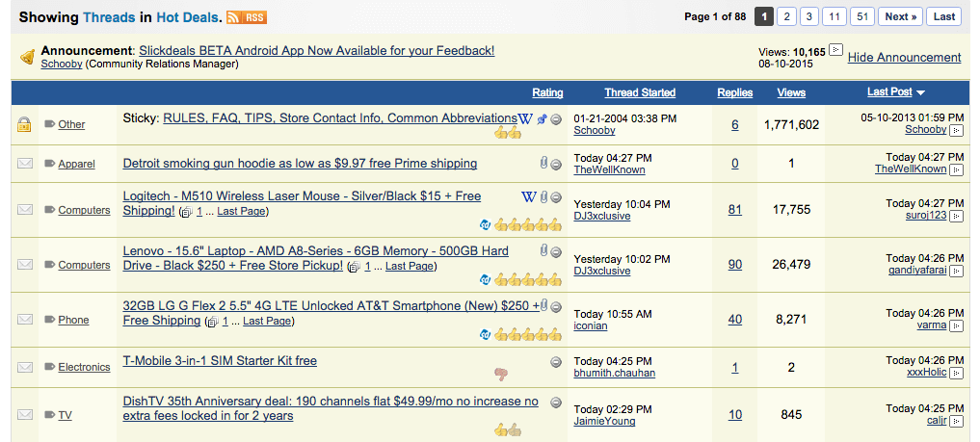Viewport: 980px width, 442px height.
Task: Open user profile DJ3xclusive on Logitech row
Action: click(x=602, y=216)
